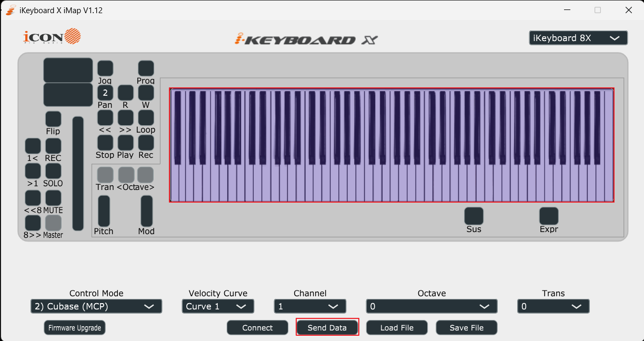Click the piano keyboard area

pyautogui.click(x=391, y=145)
